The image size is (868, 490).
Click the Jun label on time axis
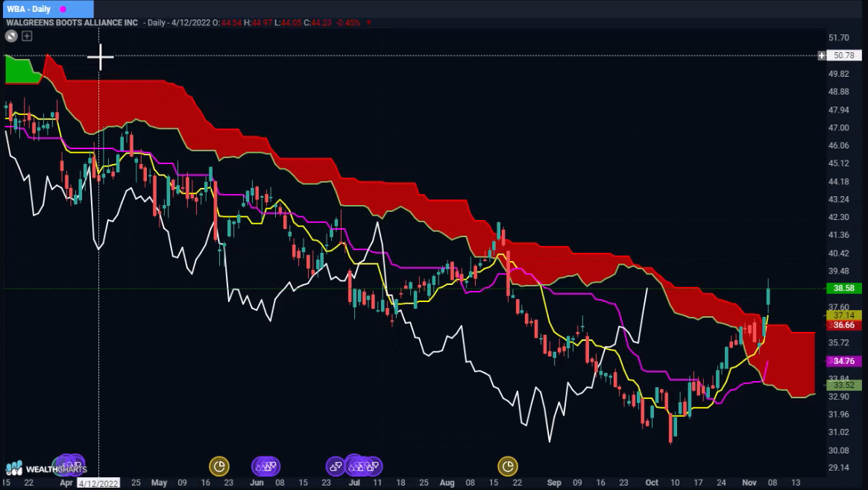pyautogui.click(x=257, y=483)
